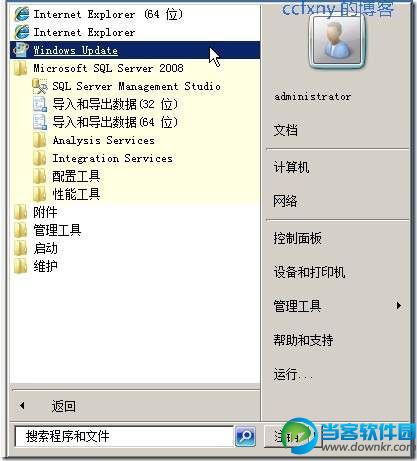Open Internet Explorer (64 位) icon

coord(21,14)
